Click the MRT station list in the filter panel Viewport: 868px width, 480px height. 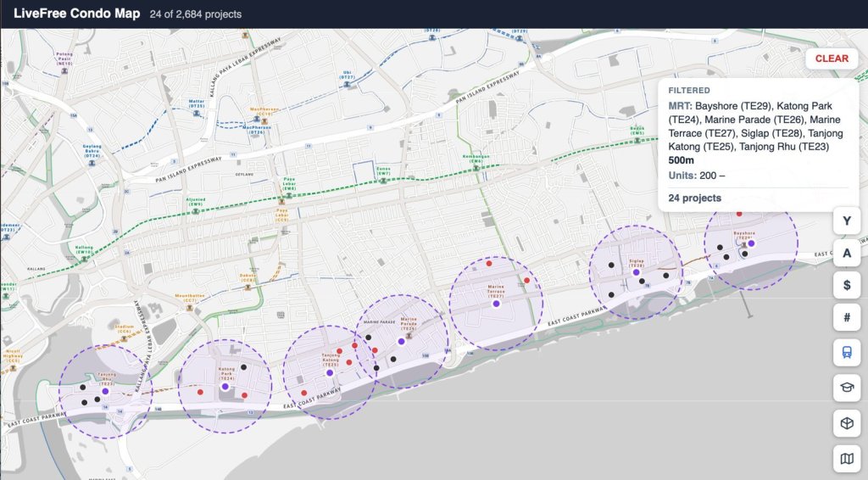755,126
